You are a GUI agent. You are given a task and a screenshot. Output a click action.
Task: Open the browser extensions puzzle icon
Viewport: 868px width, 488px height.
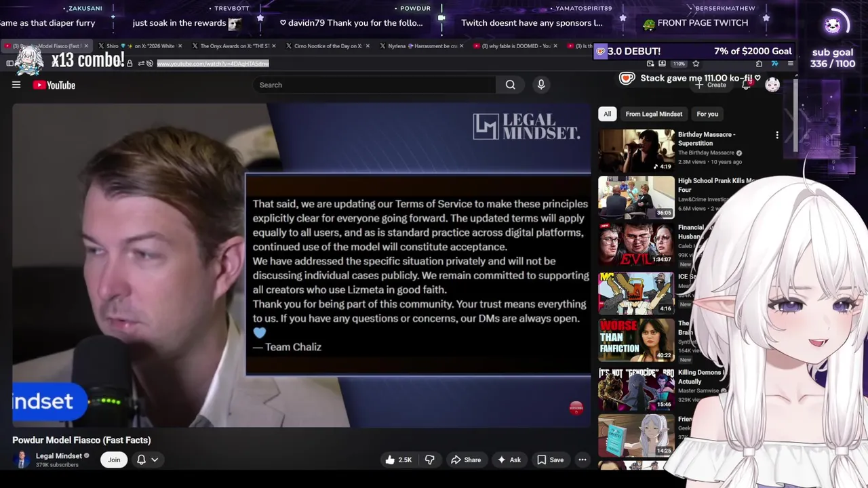click(x=759, y=64)
